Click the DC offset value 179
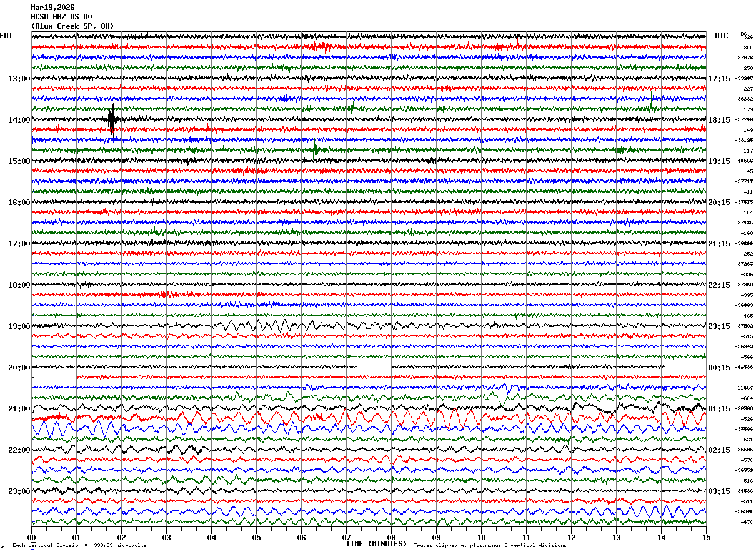Screen dimensions: 756x554 [x=748, y=109]
